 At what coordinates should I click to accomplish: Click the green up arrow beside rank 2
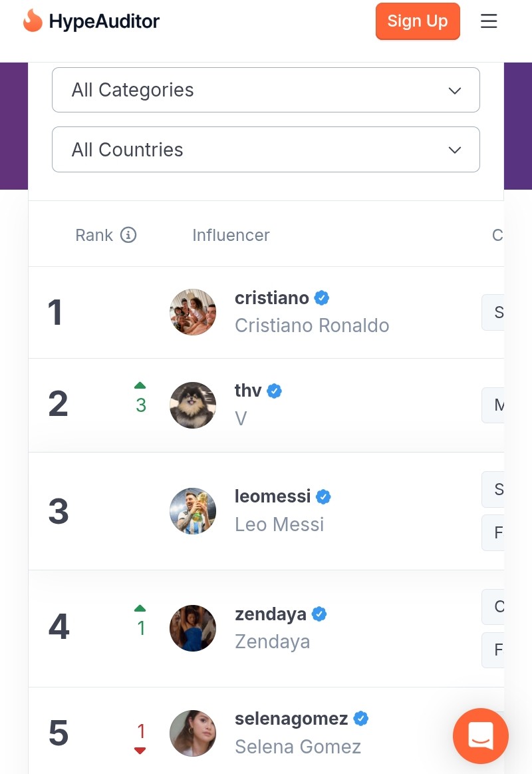point(140,385)
